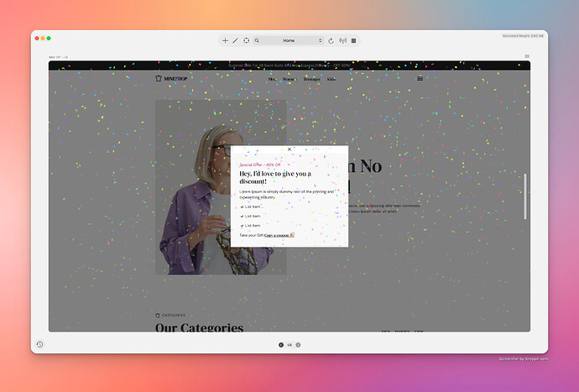
Task: Open the Women navigation menu item
Action: pos(289,79)
